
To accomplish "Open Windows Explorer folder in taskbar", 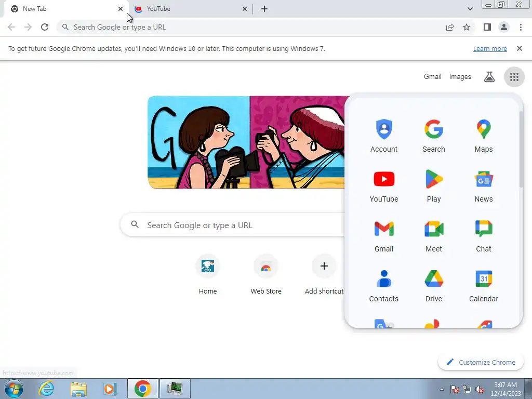I will click(x=78, y=389).
